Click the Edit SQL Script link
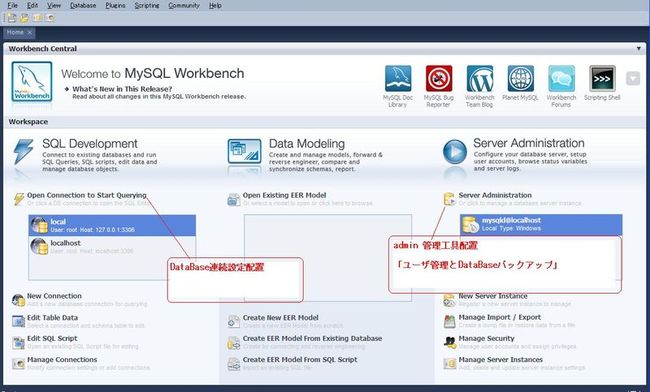Screen dimensions: 650x392 (x=52, y=338)
